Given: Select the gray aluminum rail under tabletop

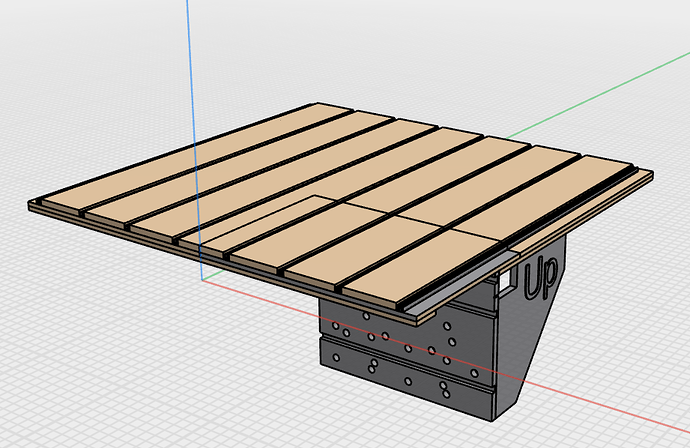Looking at the screenshot, I should (462, 282).
